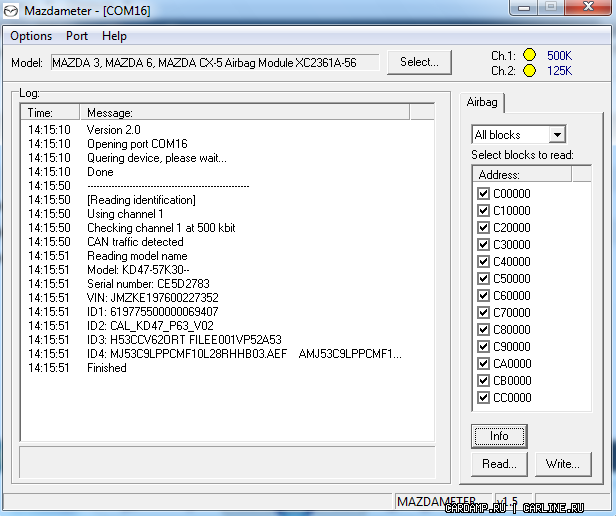Select the 'ID2: CAL_KD47_P63_V02' log row
Screen dimensions: 616x516
(x=227, y=326)
